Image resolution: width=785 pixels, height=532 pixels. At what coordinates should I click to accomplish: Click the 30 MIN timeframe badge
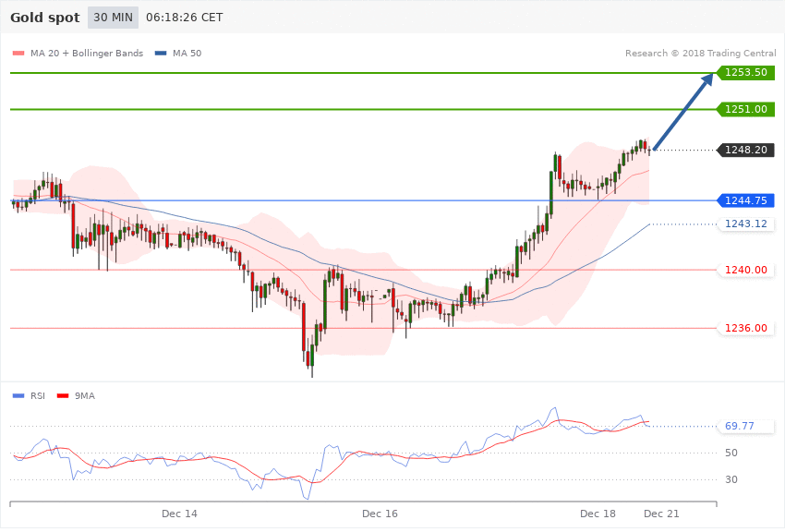113,18
